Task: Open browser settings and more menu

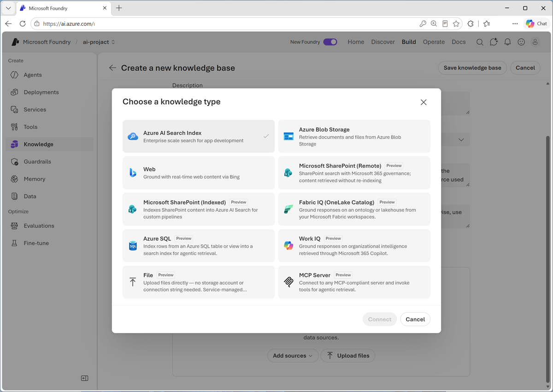Action: point(515,23)
